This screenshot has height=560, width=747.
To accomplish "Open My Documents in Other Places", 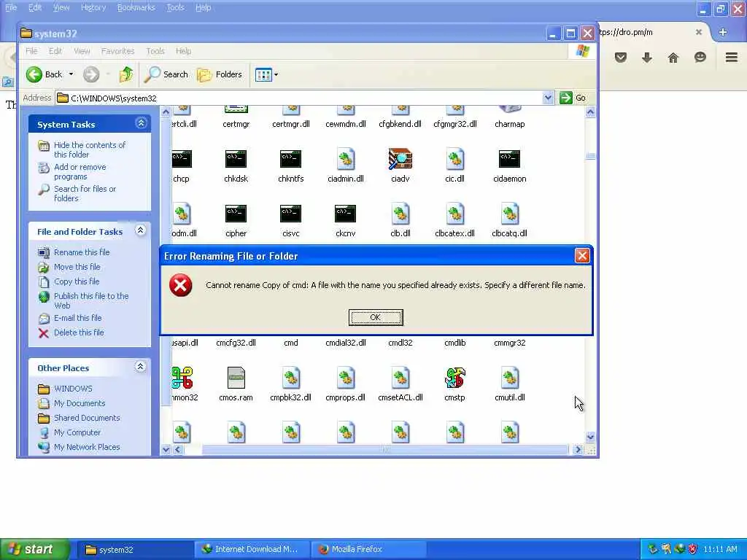I will pyautogui.click(x=79, y=403).
